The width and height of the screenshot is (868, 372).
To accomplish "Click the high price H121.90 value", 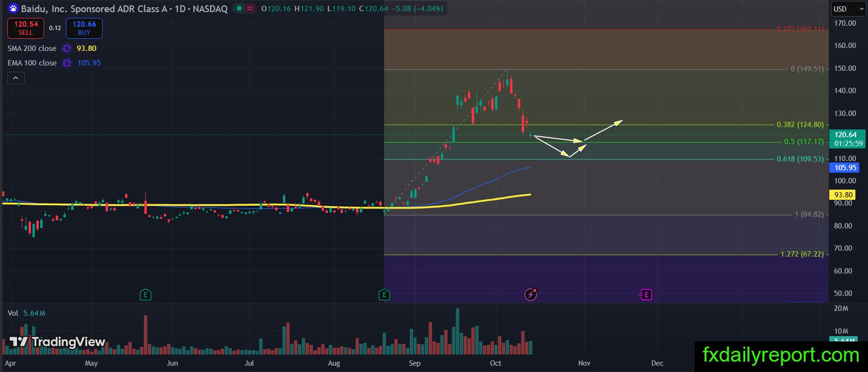I will (309, 9).
